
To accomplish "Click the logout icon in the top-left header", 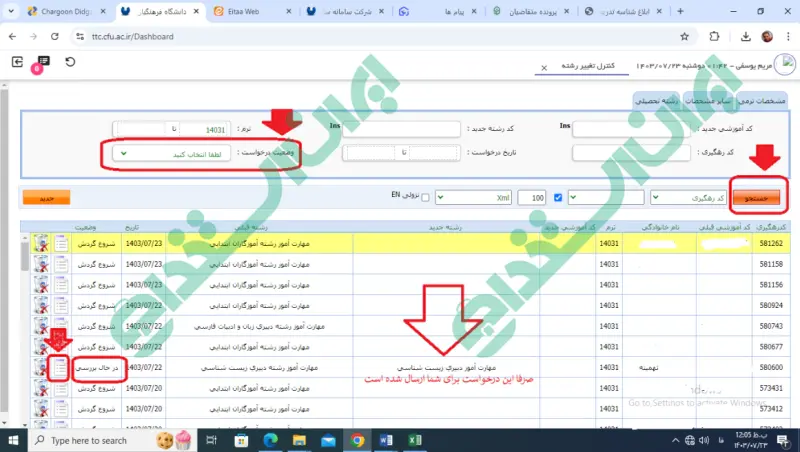I will [x=18, y=62].
